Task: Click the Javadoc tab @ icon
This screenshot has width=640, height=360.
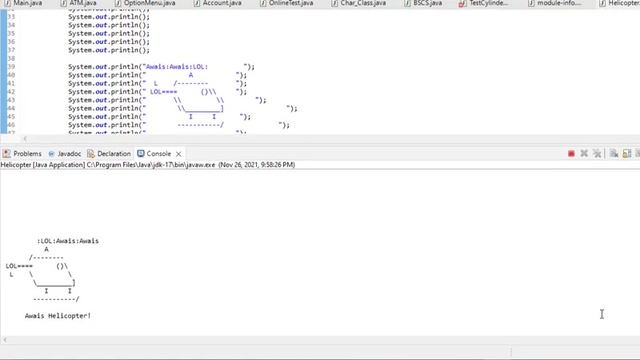Action: click(51, 154)
